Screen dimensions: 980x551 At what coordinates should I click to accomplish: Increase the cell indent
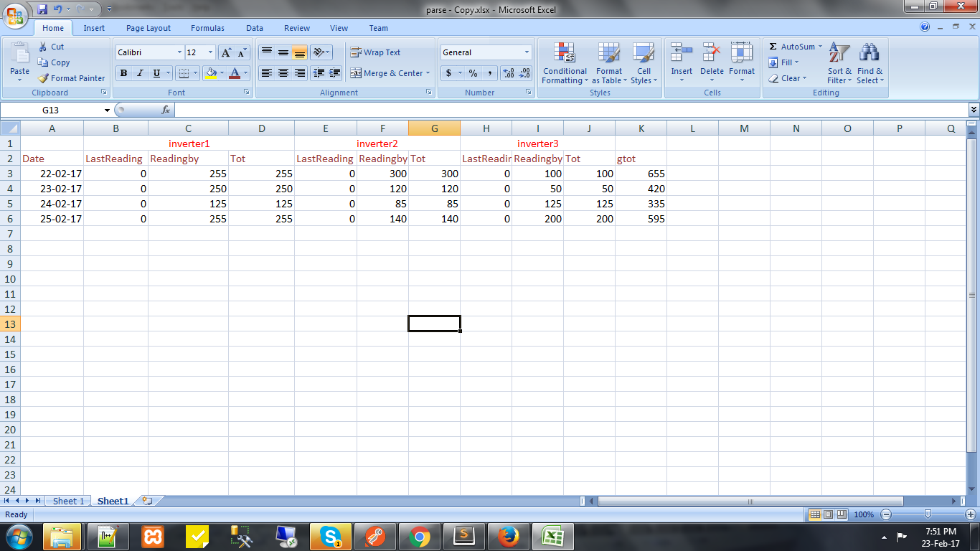pos(335,73)
